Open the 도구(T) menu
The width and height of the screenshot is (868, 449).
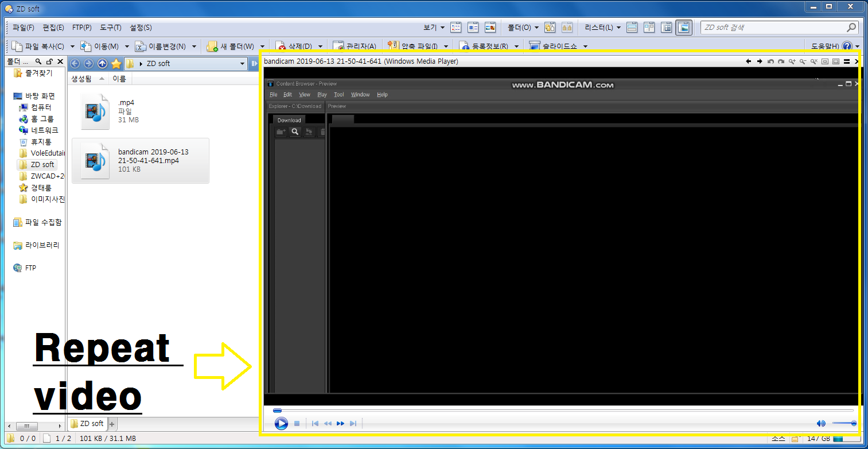click(x=111, y=28)
